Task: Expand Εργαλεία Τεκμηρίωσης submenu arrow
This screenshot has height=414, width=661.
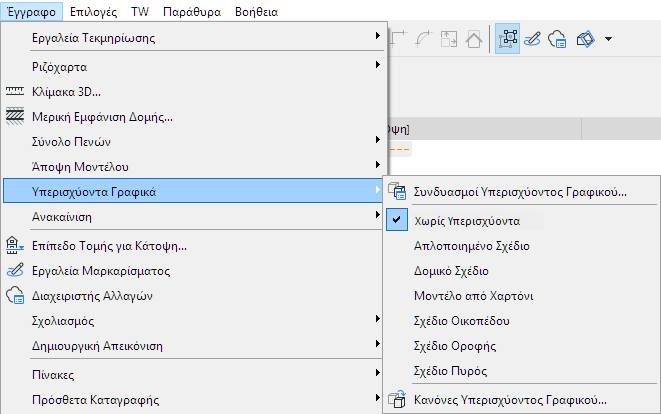Action: tap(378, 36)
